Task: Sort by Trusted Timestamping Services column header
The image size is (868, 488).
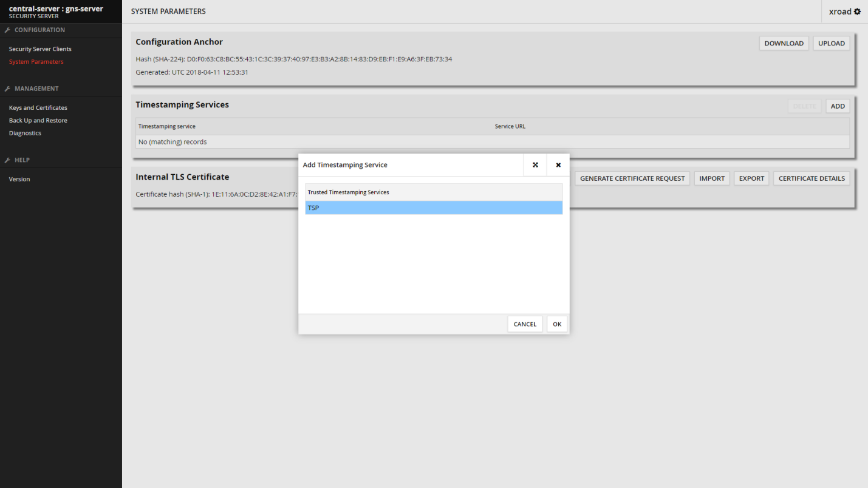Action: (433, 192)
